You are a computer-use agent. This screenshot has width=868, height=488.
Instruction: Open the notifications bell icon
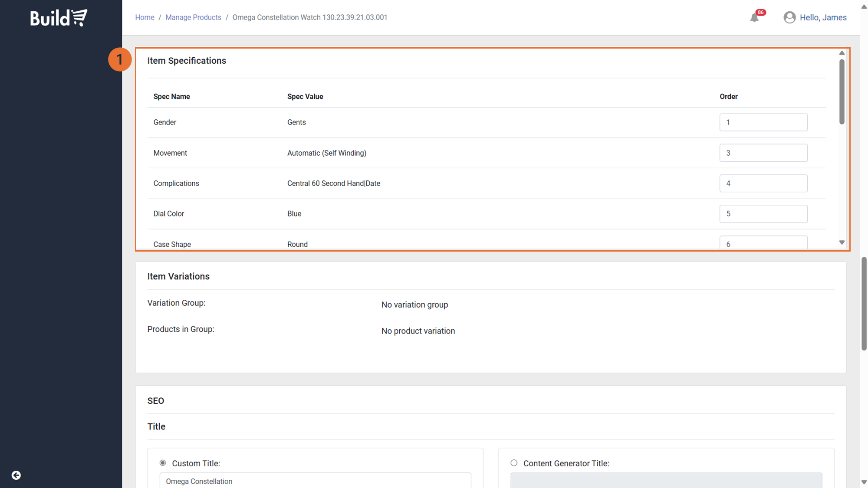click(x=754, y=18)
